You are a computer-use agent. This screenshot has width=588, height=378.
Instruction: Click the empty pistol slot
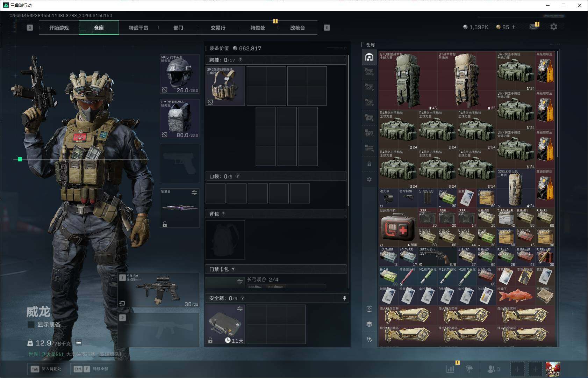pos(180,163)
